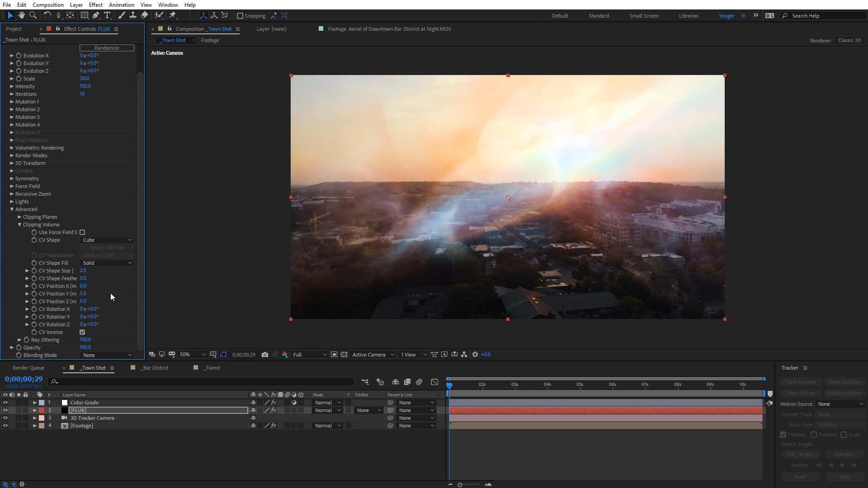Select the Puppet Pin tool
Viewport: 868px width, 488px height.
tap(173, 15)
